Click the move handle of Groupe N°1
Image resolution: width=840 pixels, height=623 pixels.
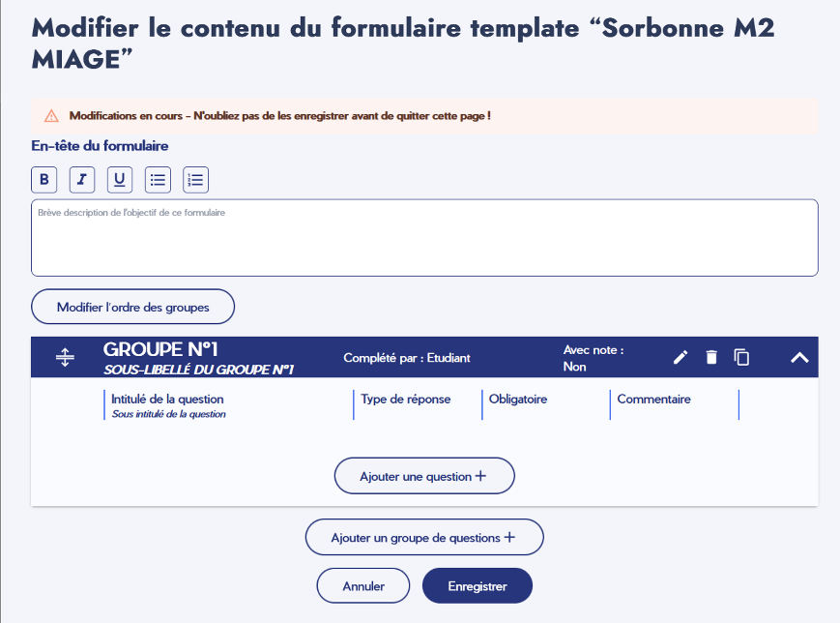coord(65,357)
